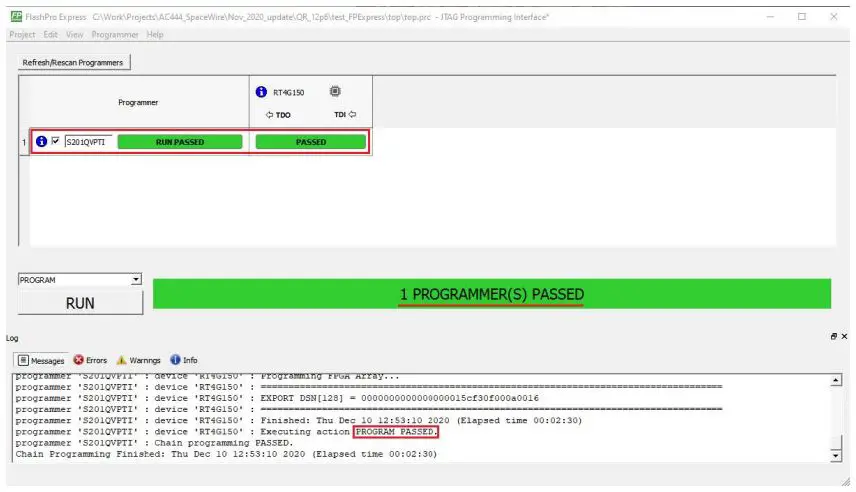Click the 'Executing action PROGRAM PASSED.' log line
The image size is (856, 492).
227,432
